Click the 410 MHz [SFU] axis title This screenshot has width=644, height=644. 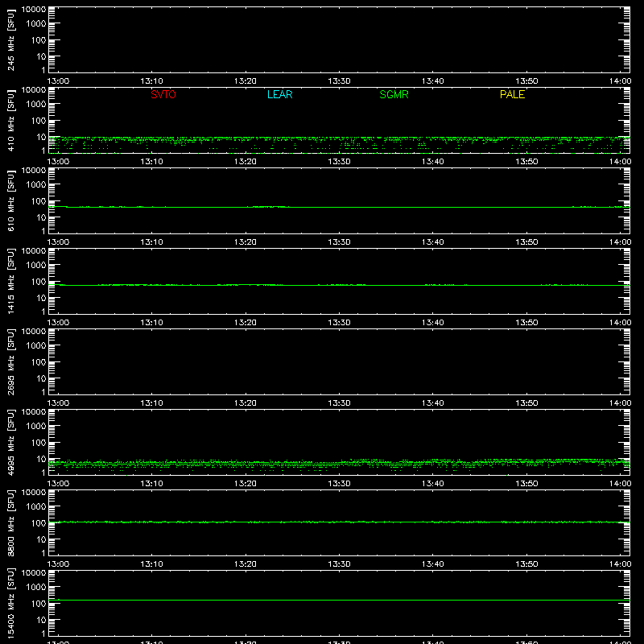point(11,120)
